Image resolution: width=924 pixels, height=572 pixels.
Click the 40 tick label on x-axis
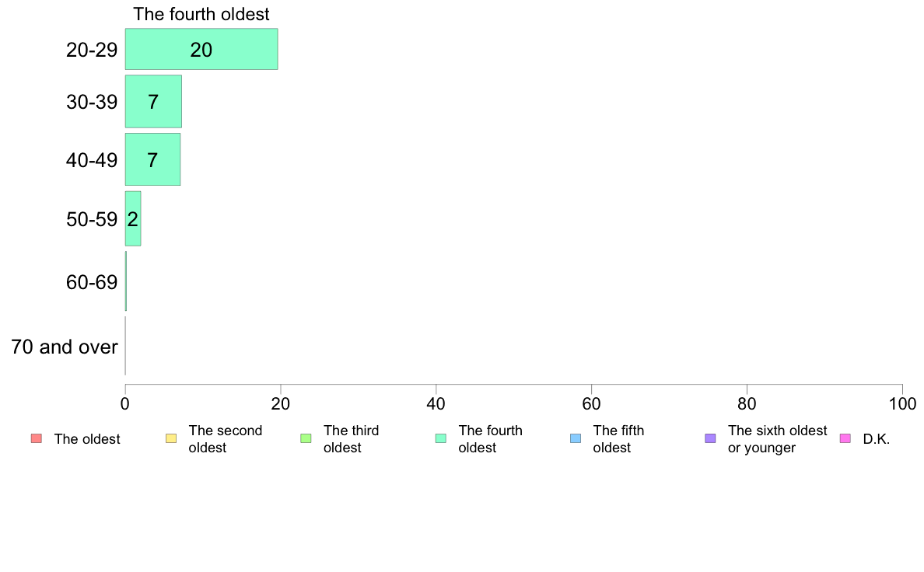pos(436,403)
